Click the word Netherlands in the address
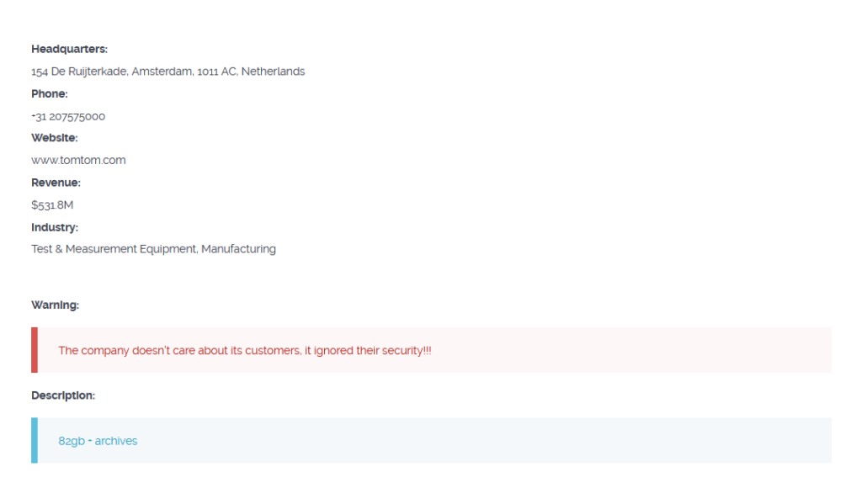Screen dimensions: 862x504 [273, 72]
